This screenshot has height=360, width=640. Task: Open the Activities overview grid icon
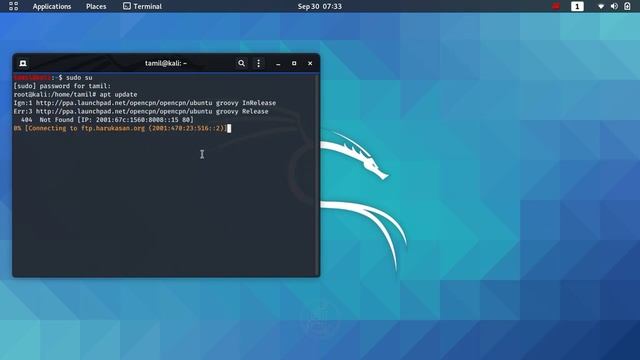point(13,6)
